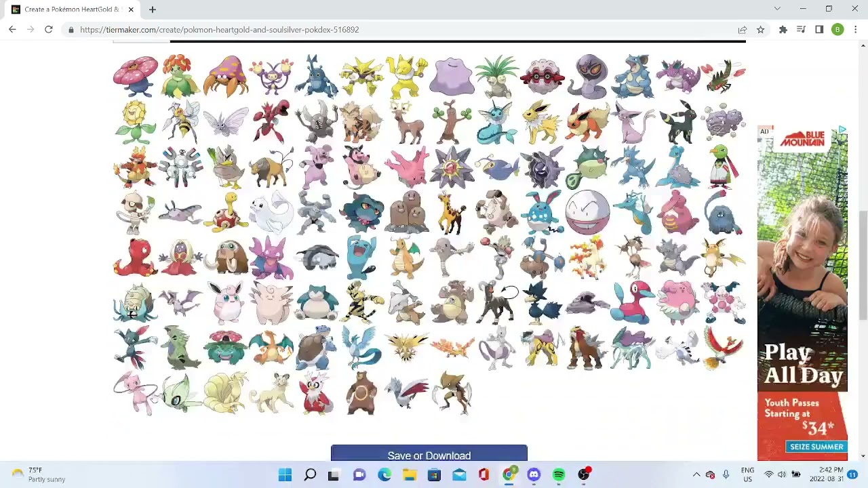Select the Miltank image
868x488 pixels.
(361, 167)
